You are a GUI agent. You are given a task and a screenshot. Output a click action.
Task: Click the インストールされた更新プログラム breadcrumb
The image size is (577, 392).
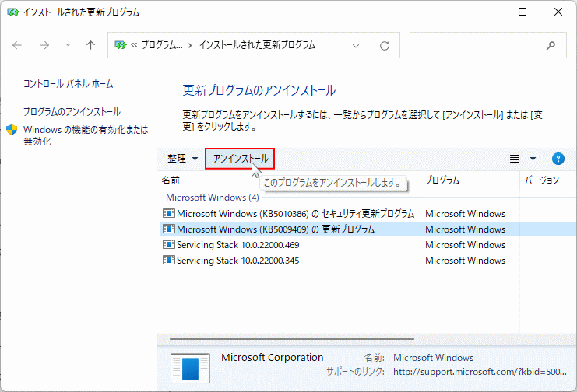[257, 45]
